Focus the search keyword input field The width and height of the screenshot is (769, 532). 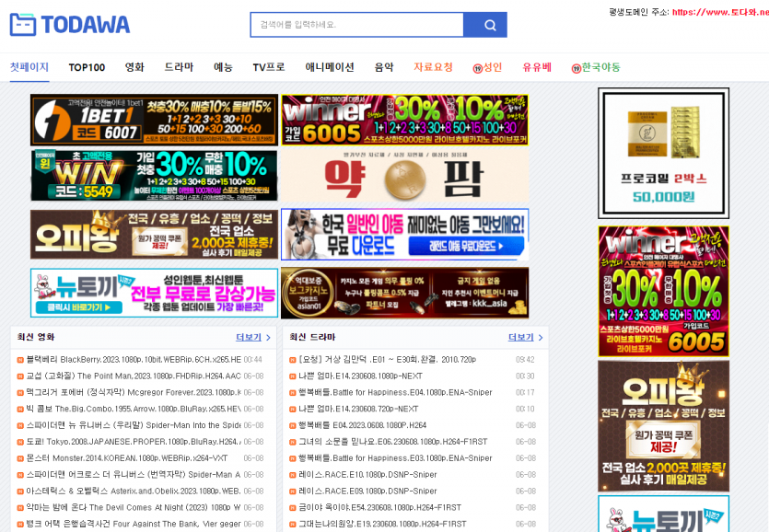click(356, 25)
